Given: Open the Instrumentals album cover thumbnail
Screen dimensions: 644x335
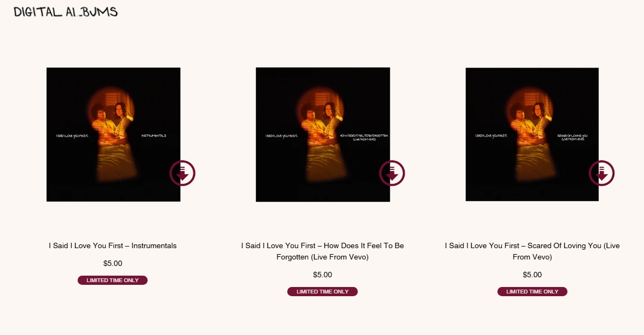Looking at the screenshot, I should click(113, 134).
